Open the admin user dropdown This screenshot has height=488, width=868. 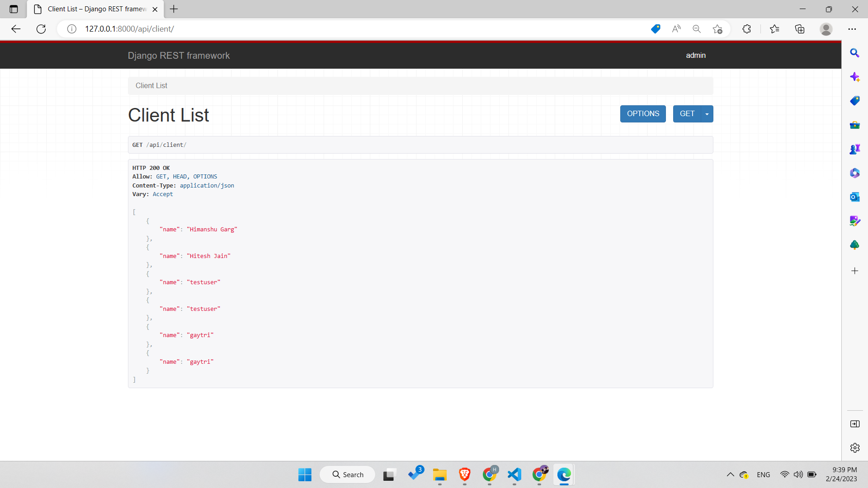point(696,55)
